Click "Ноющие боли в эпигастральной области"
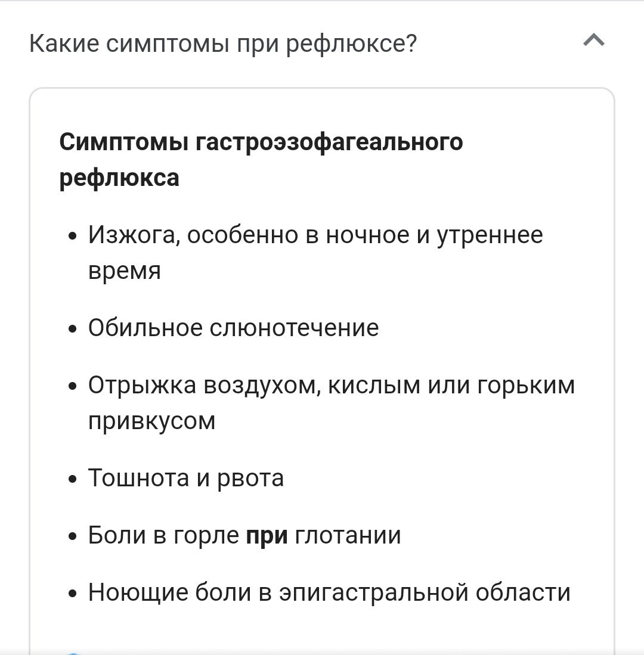 click(329, 592)
